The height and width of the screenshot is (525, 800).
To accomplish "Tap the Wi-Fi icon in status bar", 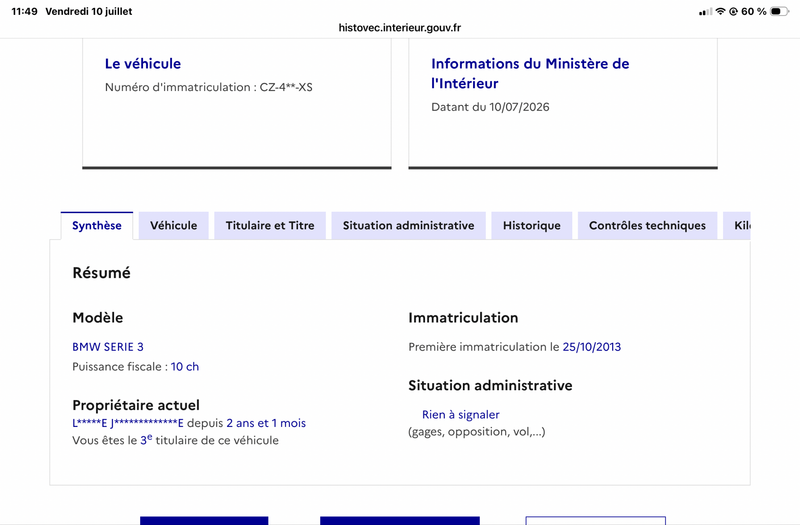I will (x=720, y=11).
